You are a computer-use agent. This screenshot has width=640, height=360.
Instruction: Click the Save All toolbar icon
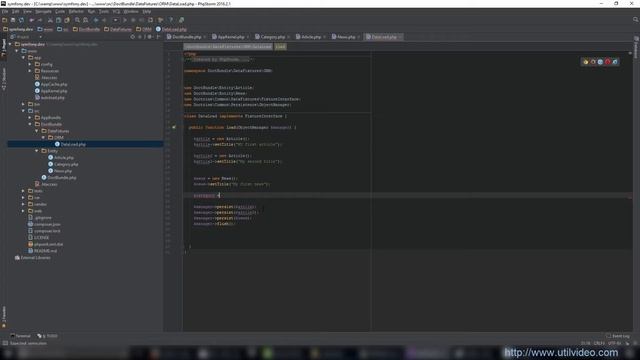click(x=13, y=20)
